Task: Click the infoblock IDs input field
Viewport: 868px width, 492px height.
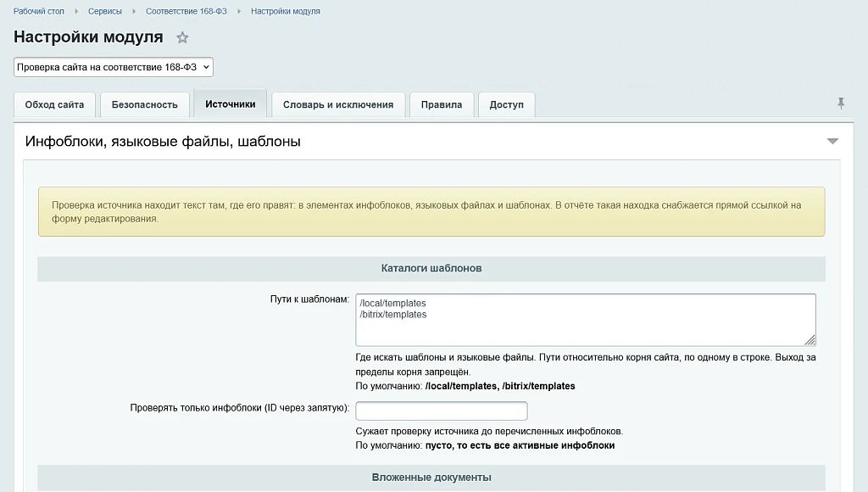Action: point(441,411)
